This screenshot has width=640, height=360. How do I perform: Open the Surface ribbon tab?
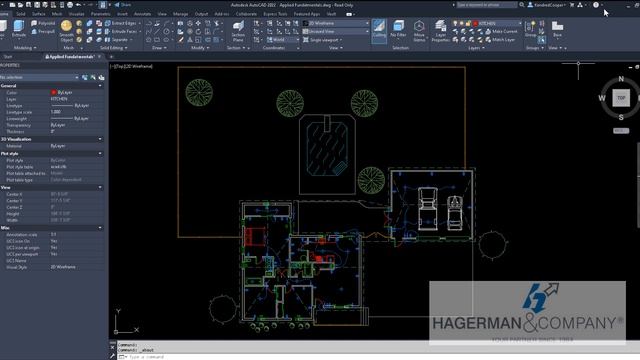(x=39, y=14)
